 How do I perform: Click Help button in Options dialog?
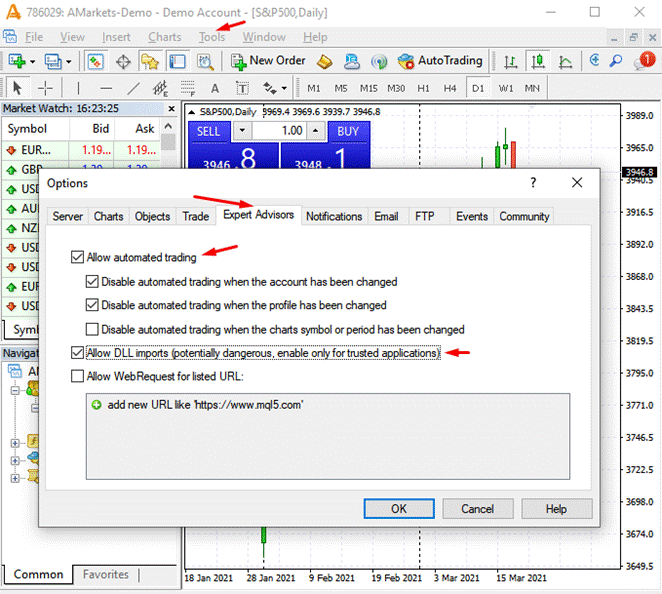tap(556, 509)
